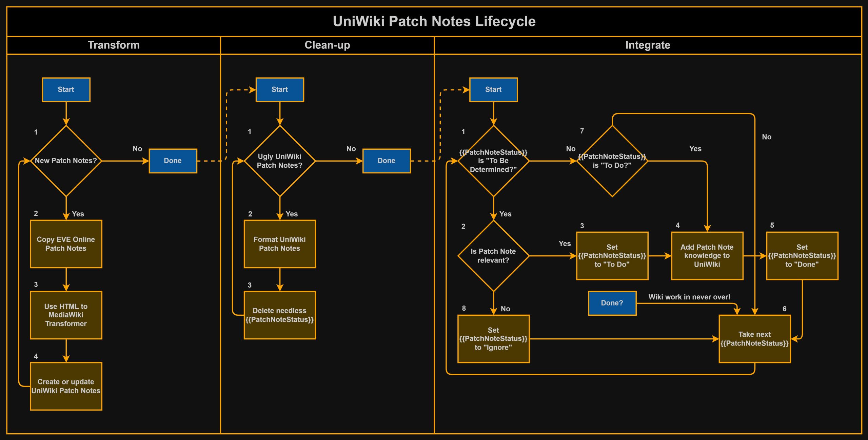The width and height of the screenshot is (868, 440).
Task: Select the 'New Patch Notes?' decision diamond
Action: pos(66,161)
